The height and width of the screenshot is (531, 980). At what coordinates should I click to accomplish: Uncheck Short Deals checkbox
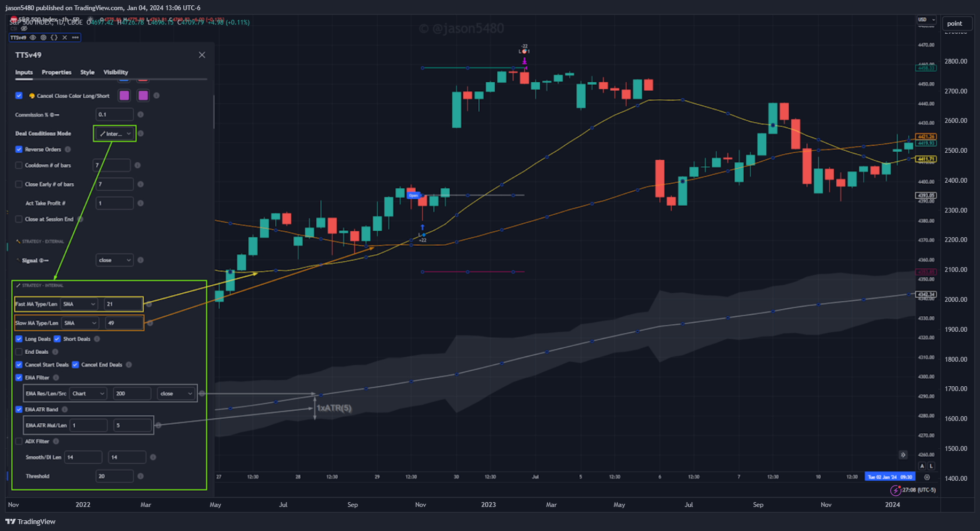(57, 339)
